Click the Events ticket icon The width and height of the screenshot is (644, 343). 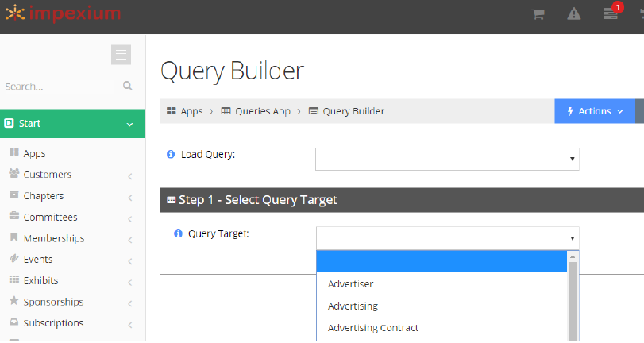[x=14, y=258]
